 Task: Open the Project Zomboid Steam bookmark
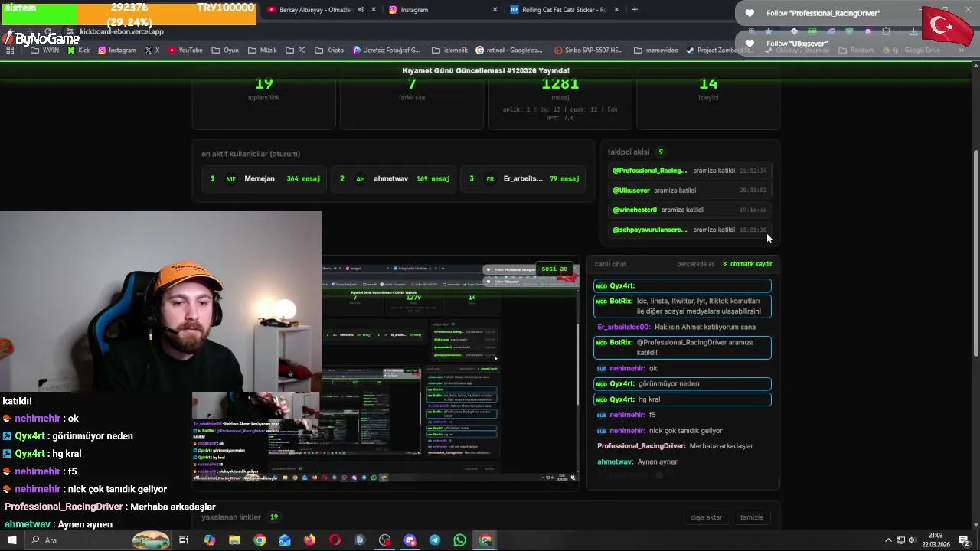point(720,51)
